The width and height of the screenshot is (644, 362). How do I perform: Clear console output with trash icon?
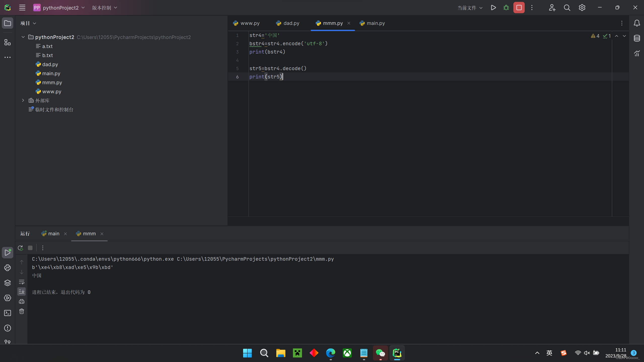(x=22, y=311)
